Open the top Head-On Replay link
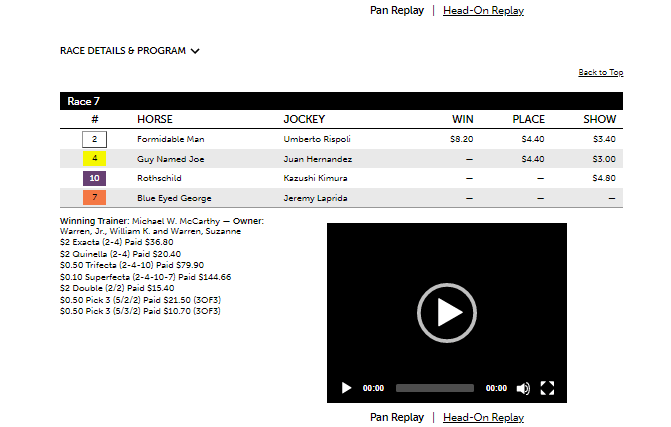This screenshot has height=427, width=671. pos(483,10)
